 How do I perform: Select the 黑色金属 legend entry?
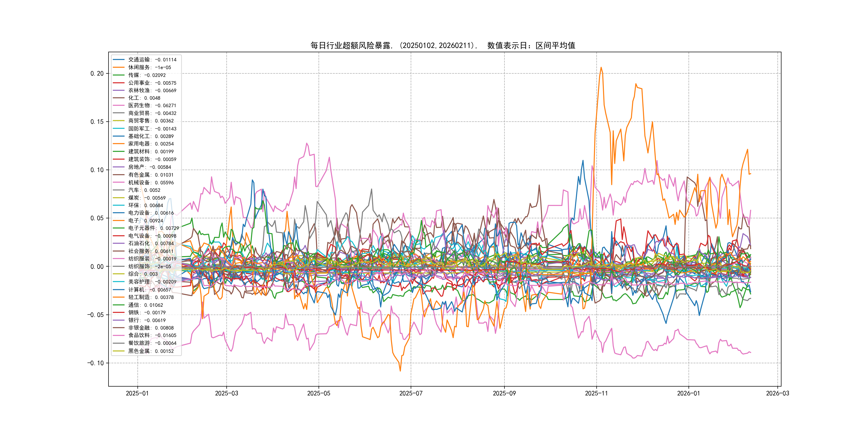tap(151, 351)
